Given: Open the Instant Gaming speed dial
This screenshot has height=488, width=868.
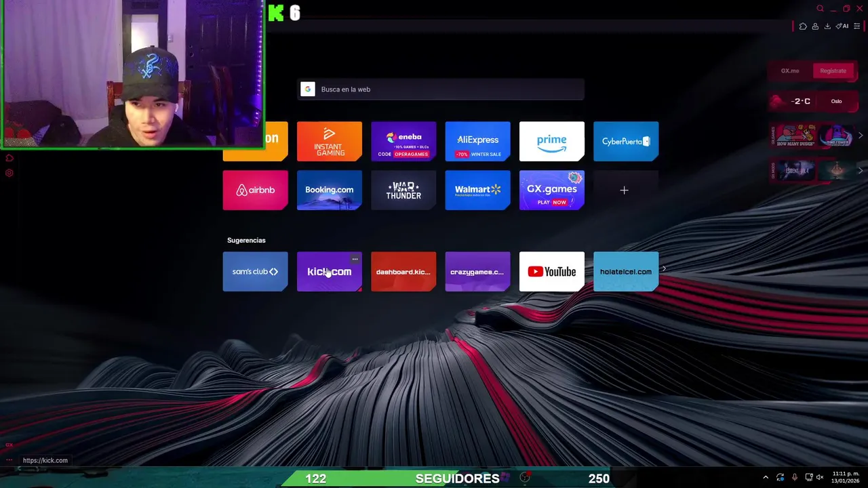Looking at the screenshot, I should click(330, 142).
